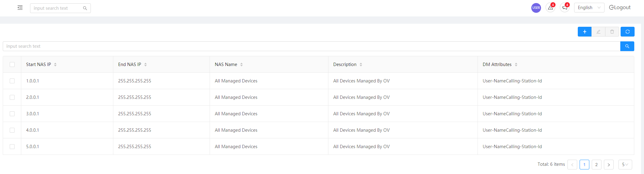Sort by the Start NAS IP column
The image size is (644, 174).
(x=55, y=64)
